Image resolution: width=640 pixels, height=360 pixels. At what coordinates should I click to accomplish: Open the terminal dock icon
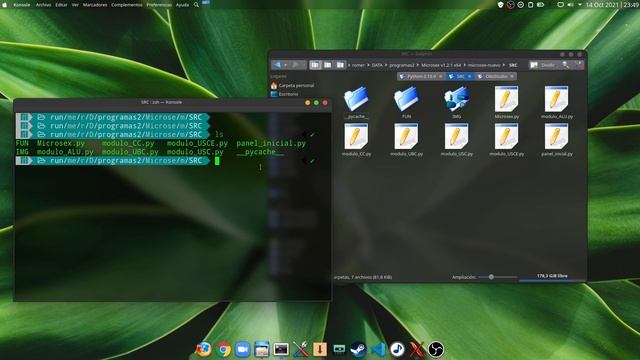281,349
